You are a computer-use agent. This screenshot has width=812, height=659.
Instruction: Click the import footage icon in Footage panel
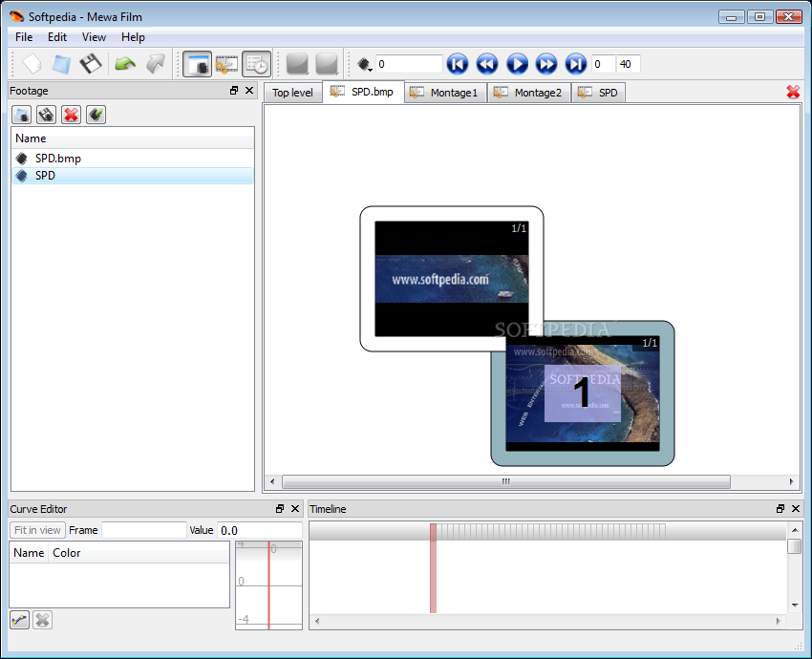[22, 115]
